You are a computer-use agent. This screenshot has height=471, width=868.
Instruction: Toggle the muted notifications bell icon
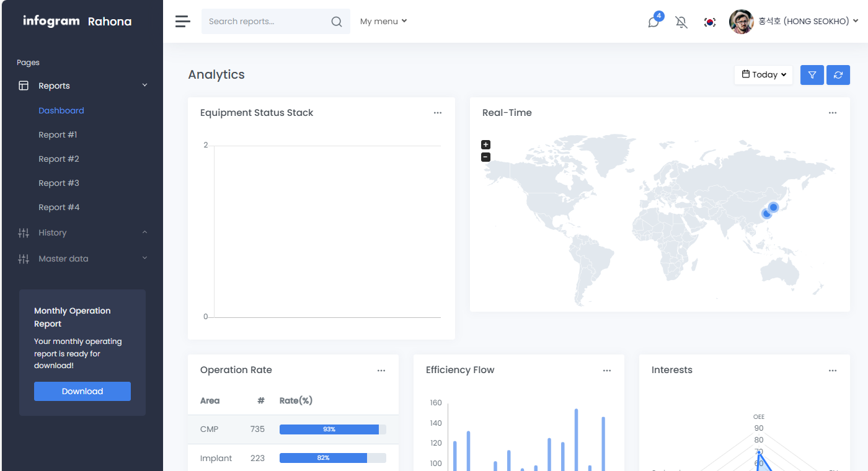(x=681, y=22)
